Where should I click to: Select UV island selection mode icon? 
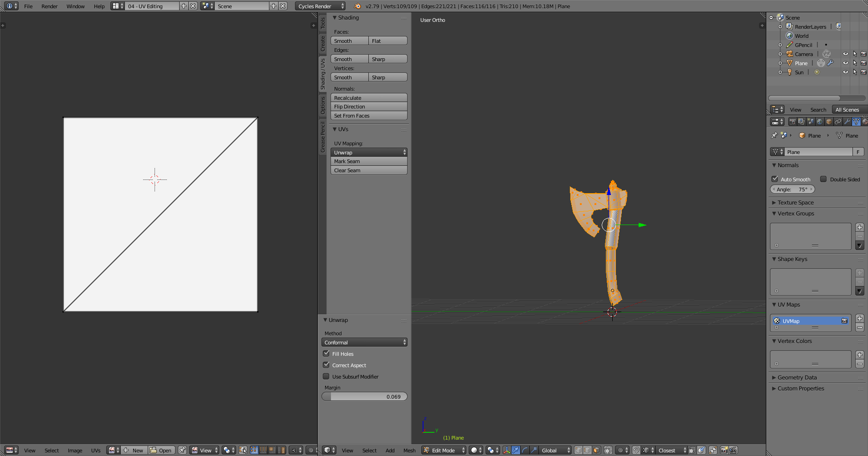pyautogui.click(x=282, y=450)
